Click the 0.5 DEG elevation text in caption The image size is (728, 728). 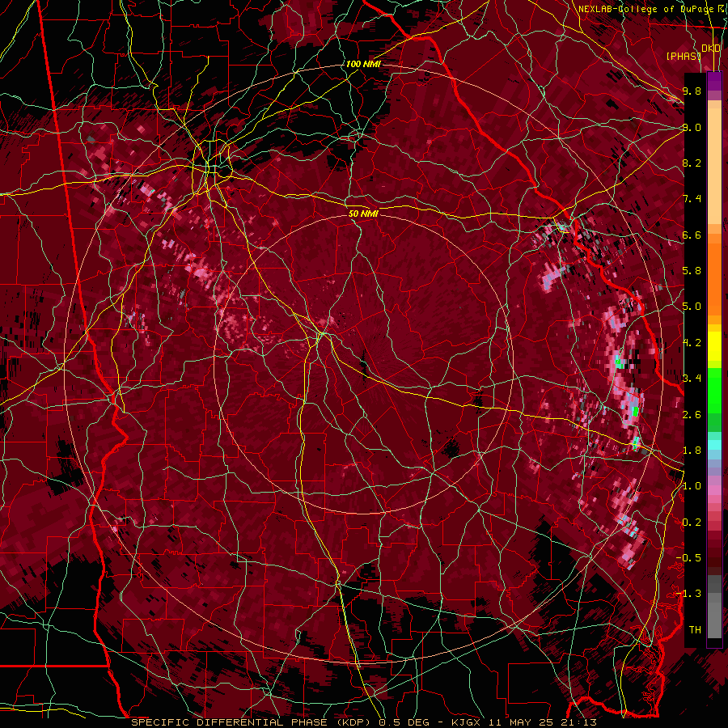pyautogui.click(x=404, y=722)
